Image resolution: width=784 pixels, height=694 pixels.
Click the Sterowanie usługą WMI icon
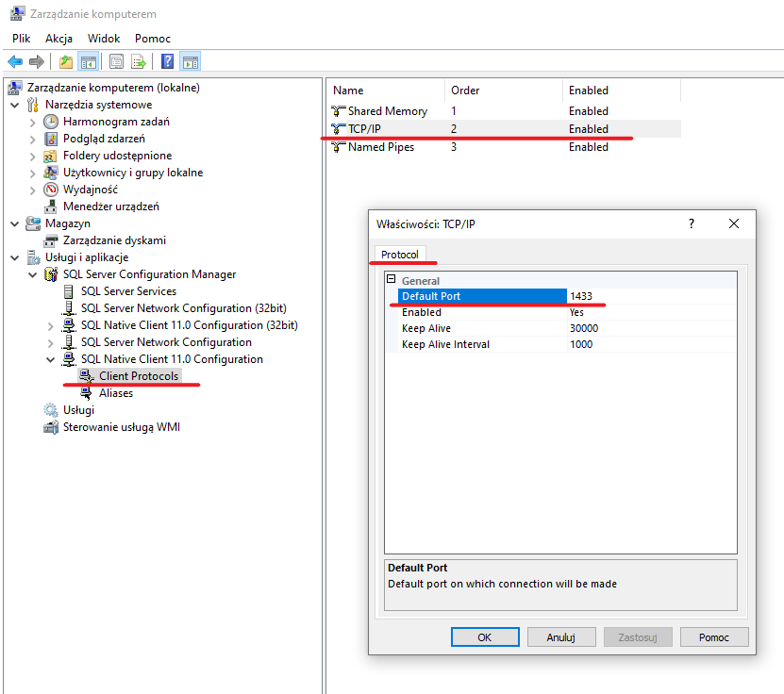[51, 427]
